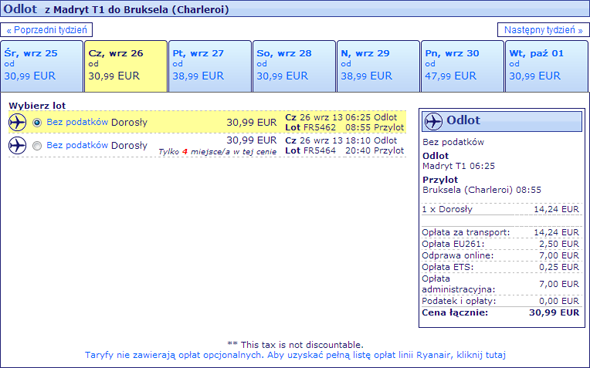The height and width of the screenshot is (368, 590).
Task: Select the Wt, paź 01 date tab
Action: point(547,66)
